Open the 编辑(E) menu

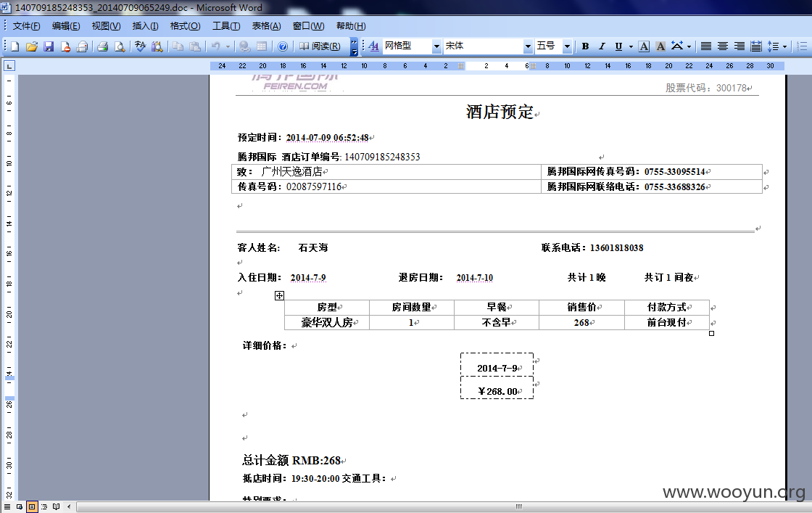pyautogui.click(x=66, y=26)
